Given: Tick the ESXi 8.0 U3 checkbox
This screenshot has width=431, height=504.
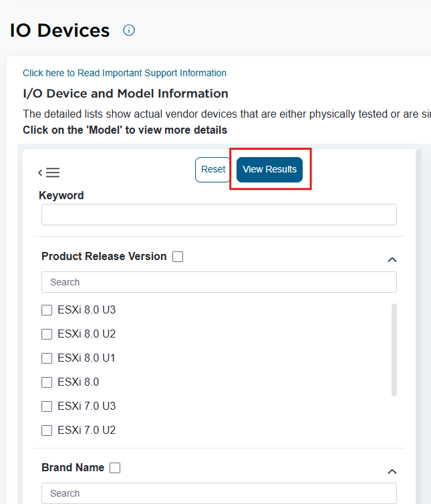Looking at the screenshot, I should click(47, 310).
